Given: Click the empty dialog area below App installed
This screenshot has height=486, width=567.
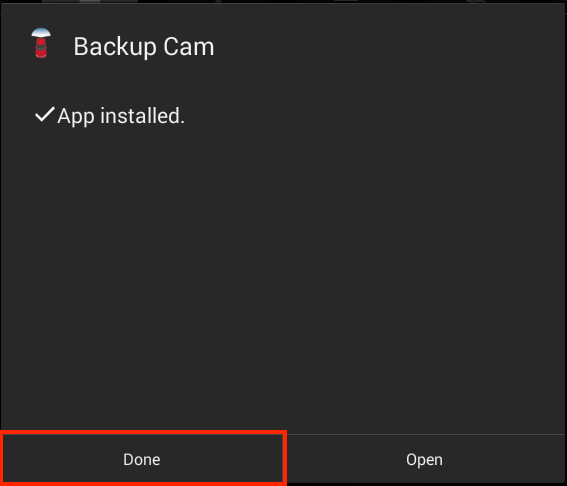Looking at the screenshot, I should point(284,278).
